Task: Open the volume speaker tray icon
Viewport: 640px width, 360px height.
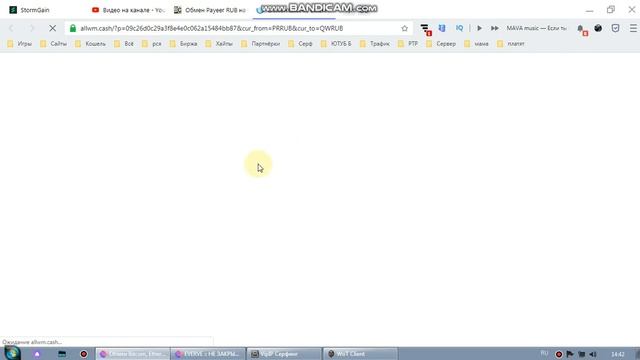Action: [593, 354]
